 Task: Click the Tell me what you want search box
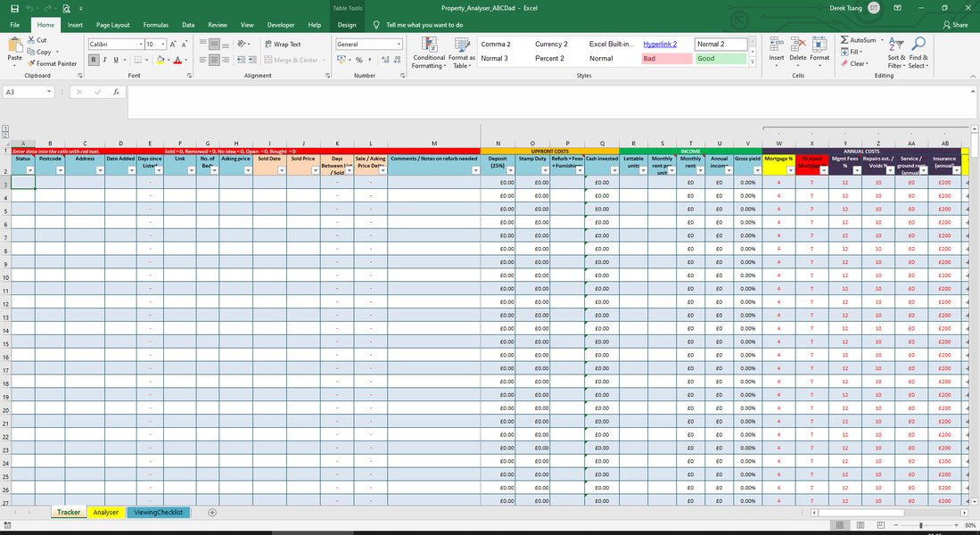coord(424,25)
